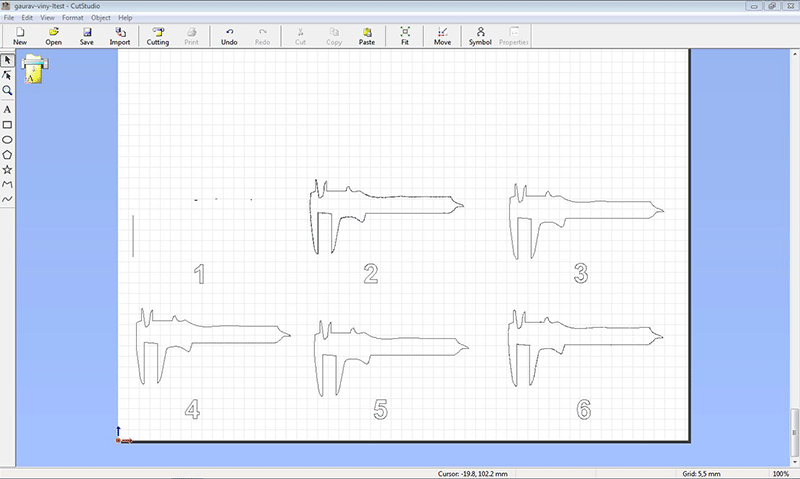Open the View menu
The image size is (800, 479).
pos(47,17)
